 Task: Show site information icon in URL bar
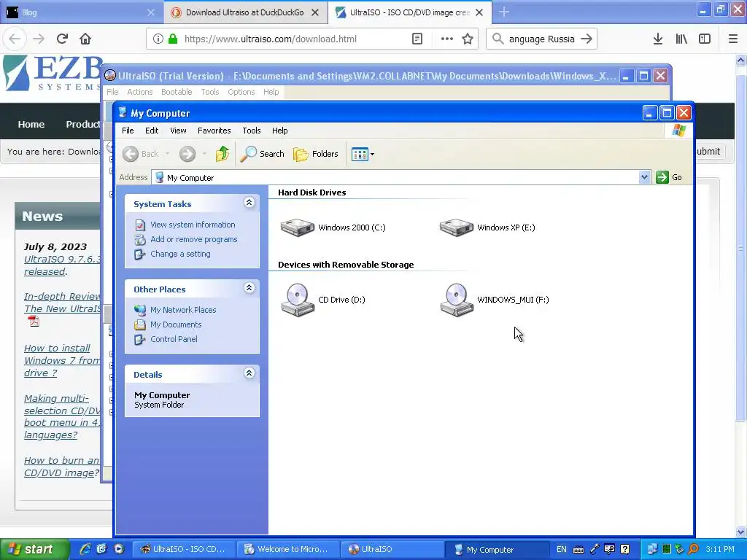click(158, 39)
